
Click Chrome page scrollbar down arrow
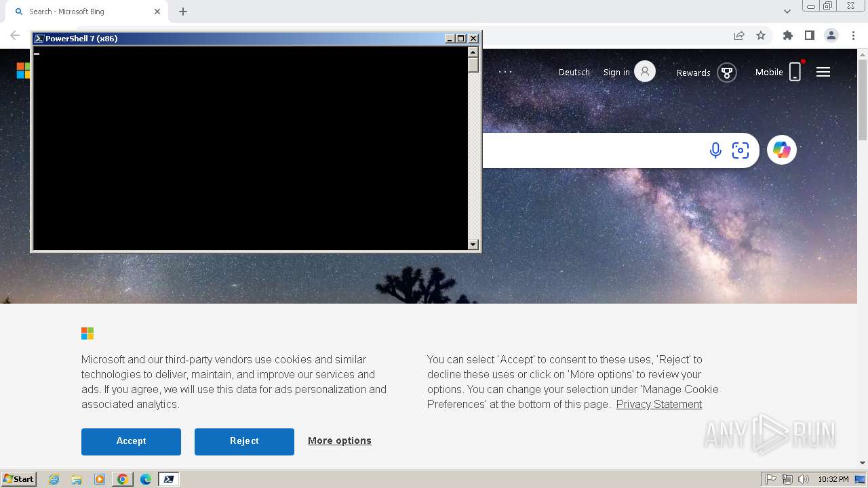coord(863,463)
